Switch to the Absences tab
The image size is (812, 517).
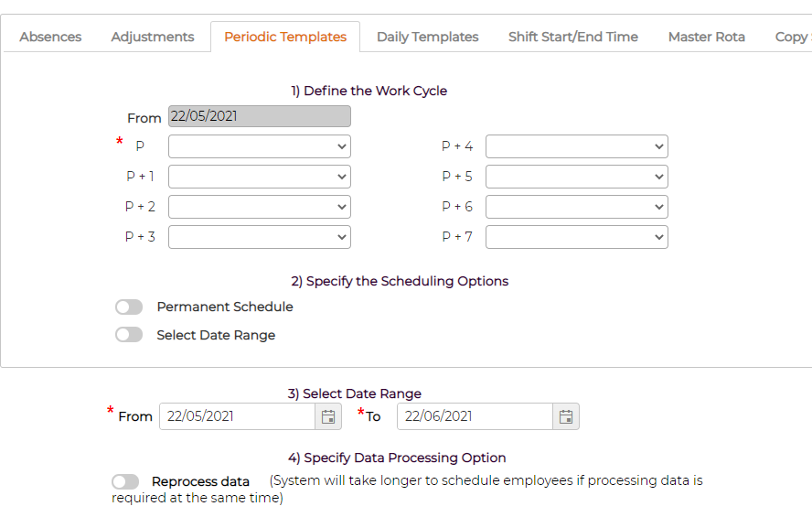tap(51, 37)
